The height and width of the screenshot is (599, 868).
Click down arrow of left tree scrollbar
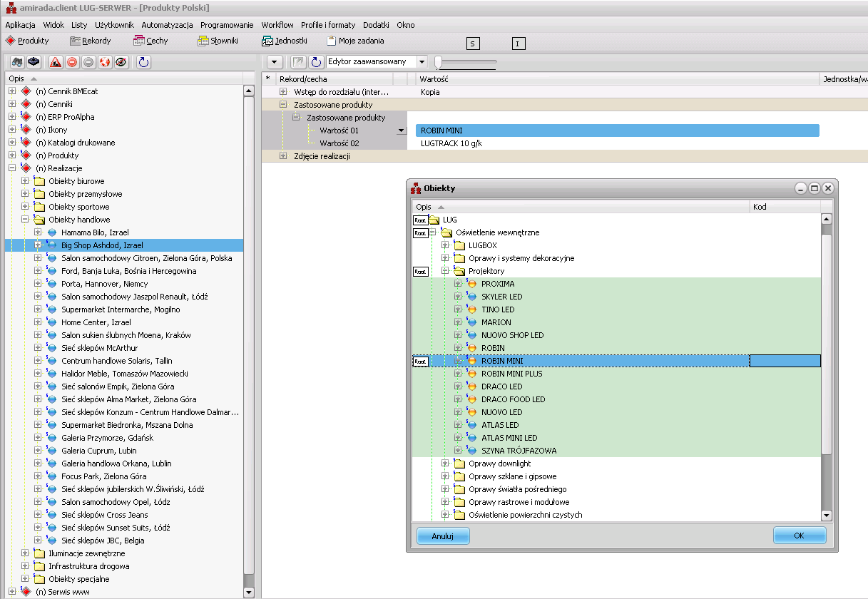coord(248,593)
